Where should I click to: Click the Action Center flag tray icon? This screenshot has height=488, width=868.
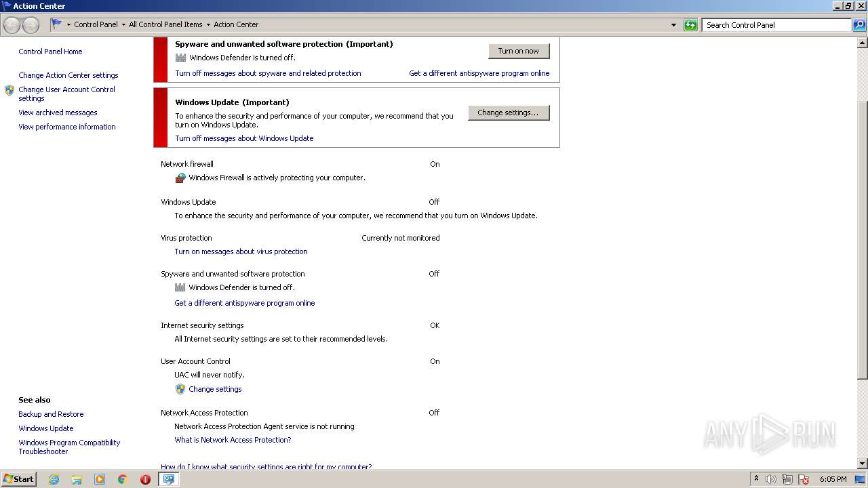[804, 479]
